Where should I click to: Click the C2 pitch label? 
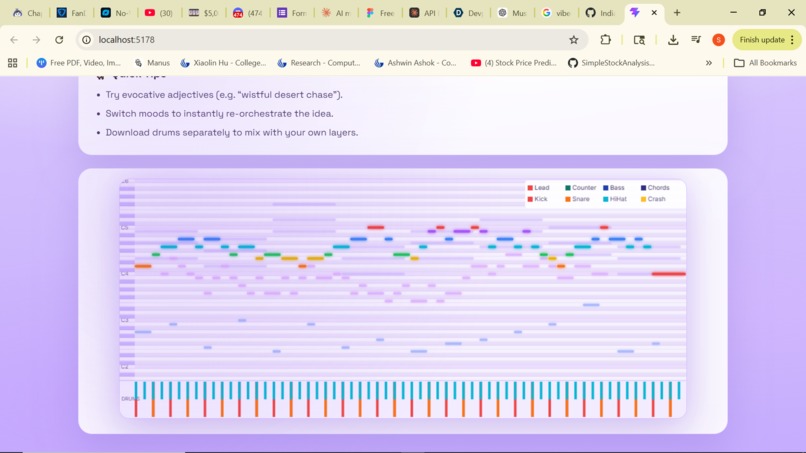(124, 367)
